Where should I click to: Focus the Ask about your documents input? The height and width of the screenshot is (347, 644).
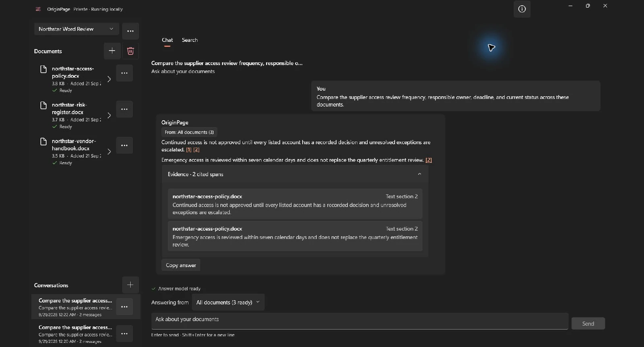pos(359,321)
